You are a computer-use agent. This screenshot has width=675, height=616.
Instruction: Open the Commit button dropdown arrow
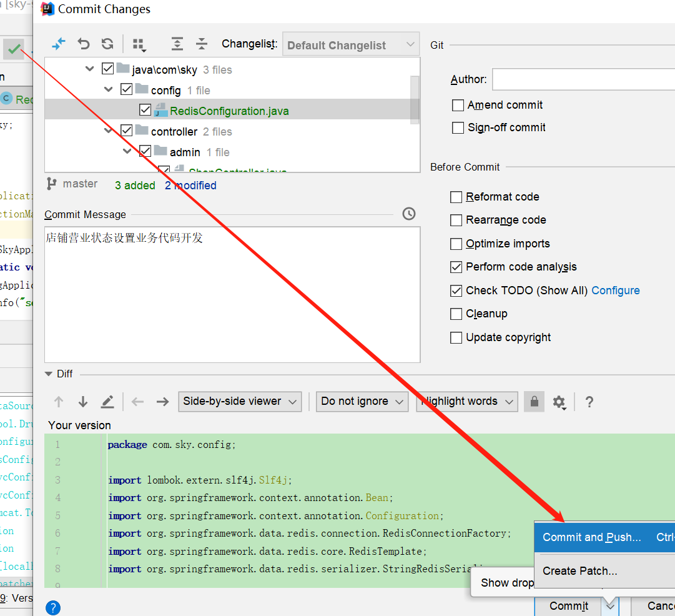click(x=610, y=606)
